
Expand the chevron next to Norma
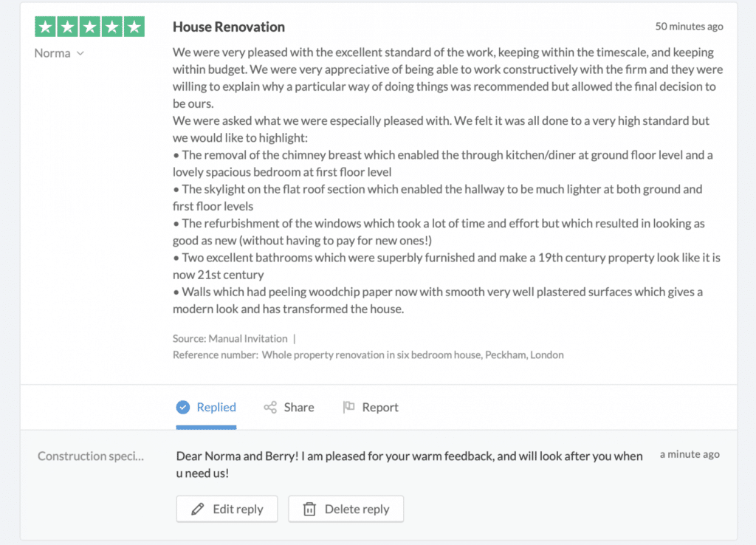click(x=80, y=53)
